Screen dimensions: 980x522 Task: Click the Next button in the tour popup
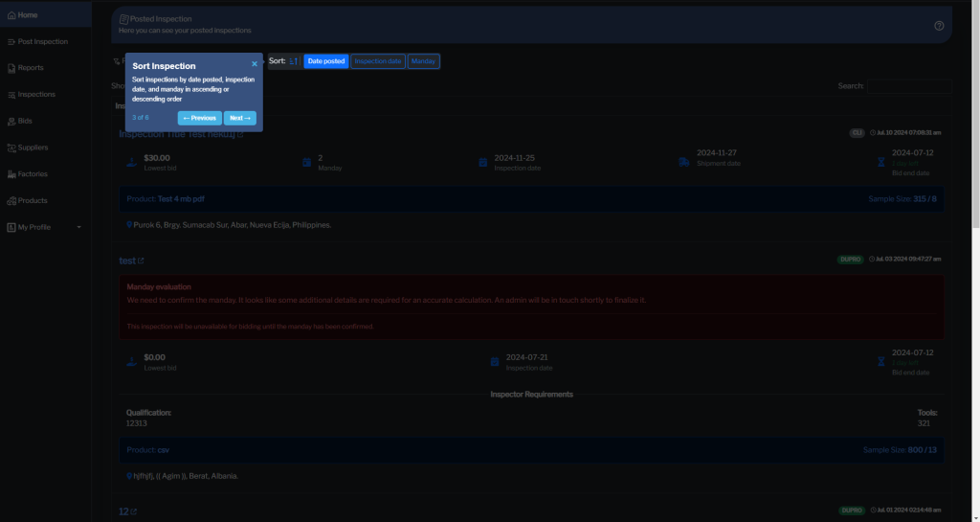coord(240,118)
